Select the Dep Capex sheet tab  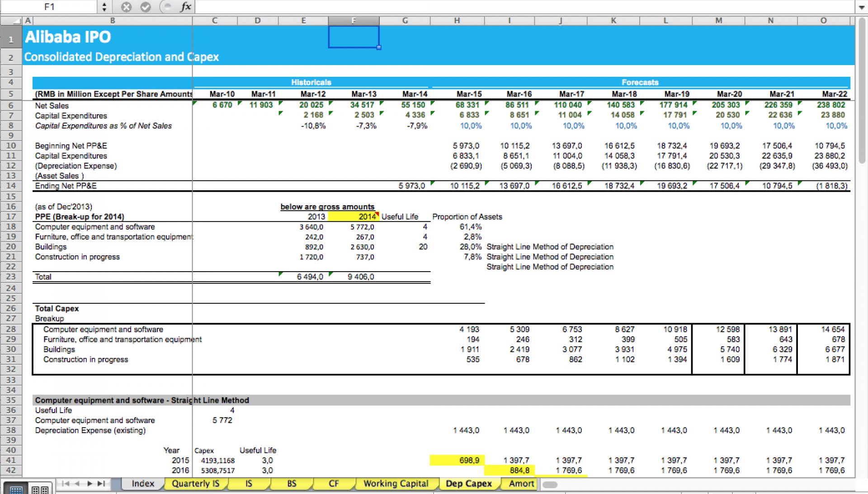(x=468, y=484)
